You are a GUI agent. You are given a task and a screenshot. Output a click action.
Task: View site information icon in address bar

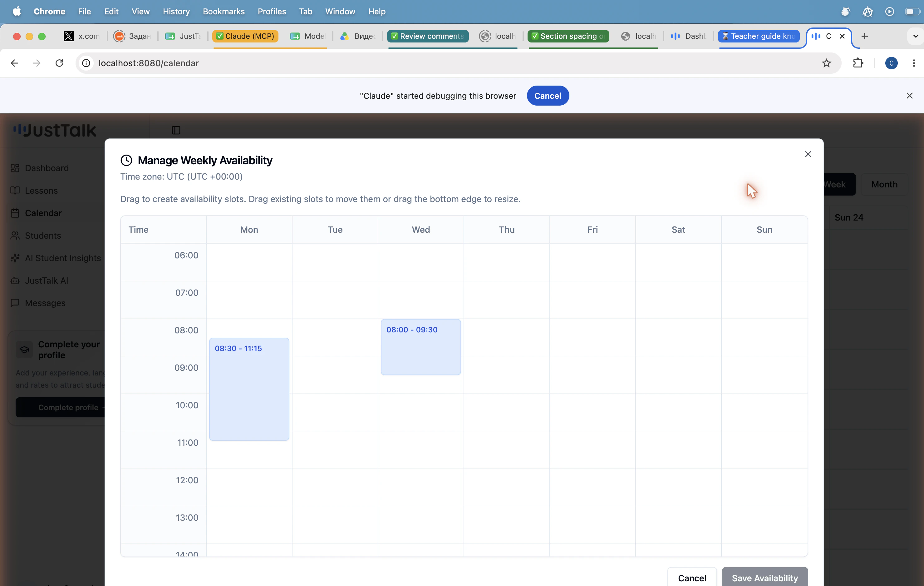click(x=86, y=63)
